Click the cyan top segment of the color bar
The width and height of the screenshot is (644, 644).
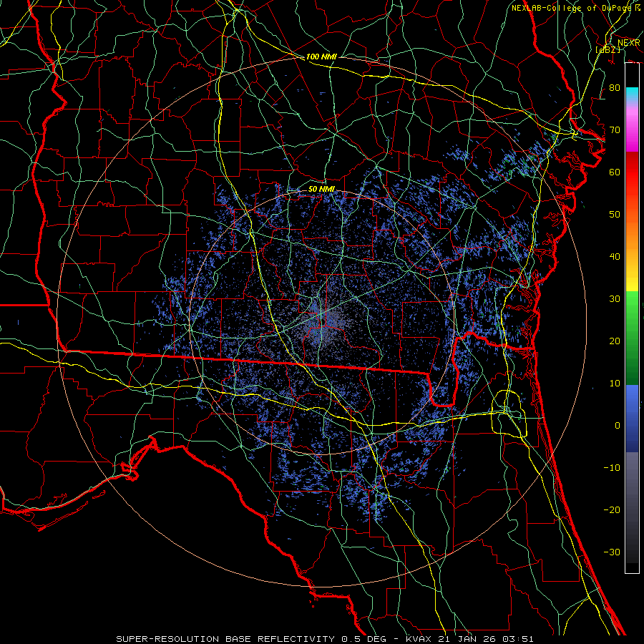(632, 94)
